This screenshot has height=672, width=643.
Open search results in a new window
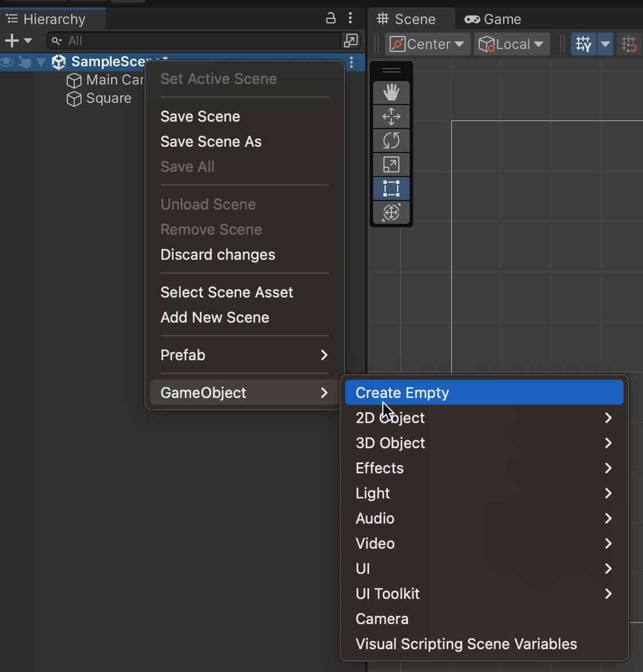click(x=351, y=41)
